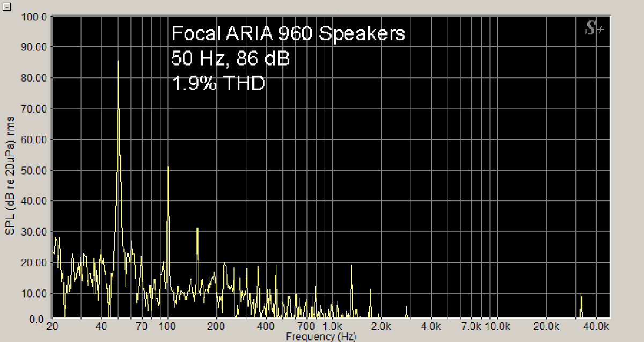The width and height of the screenshot is (644, 342).
Task: Click the 4.0k frequency axis tick label
Action: click(431, 326)
